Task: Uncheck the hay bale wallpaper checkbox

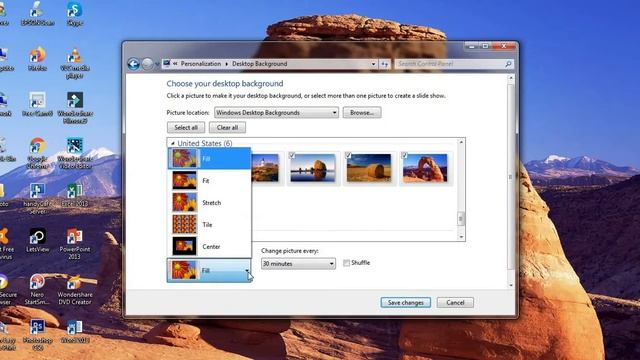Action: click(348, 156)
